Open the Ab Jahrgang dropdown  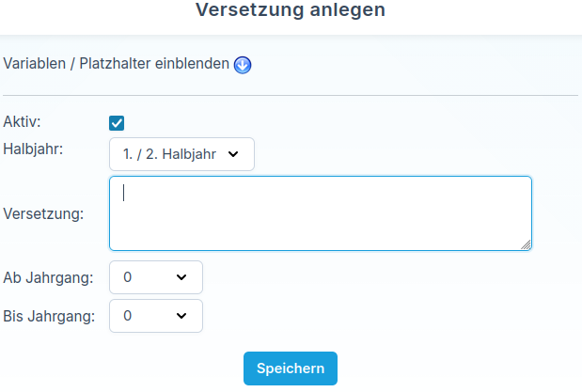156,277
